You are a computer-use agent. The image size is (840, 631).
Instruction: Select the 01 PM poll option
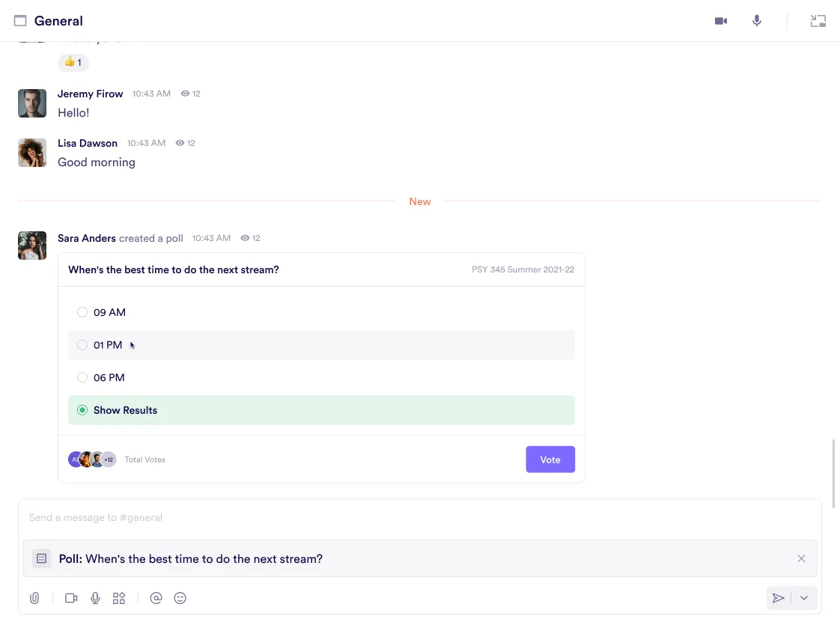[82, 345]
